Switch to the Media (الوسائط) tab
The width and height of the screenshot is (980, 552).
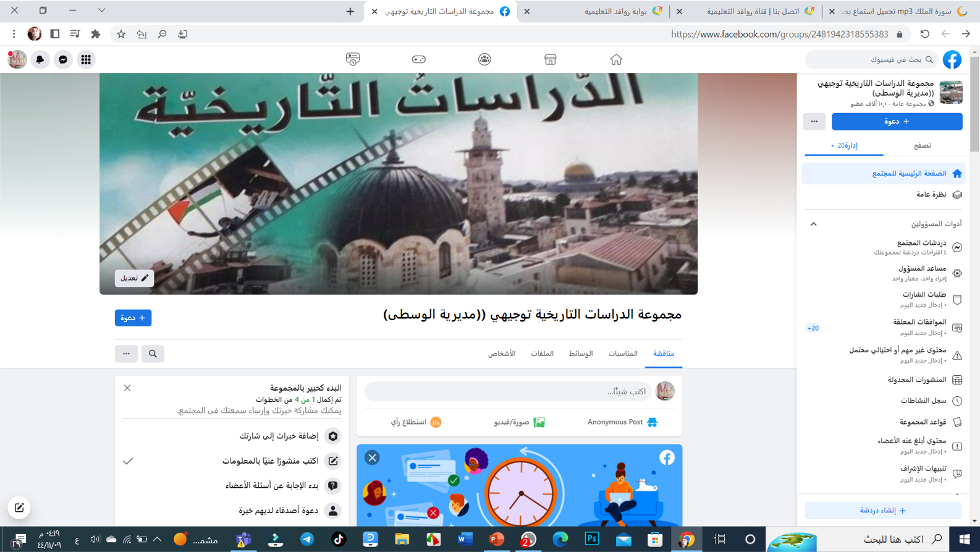(x=580, y=354)
